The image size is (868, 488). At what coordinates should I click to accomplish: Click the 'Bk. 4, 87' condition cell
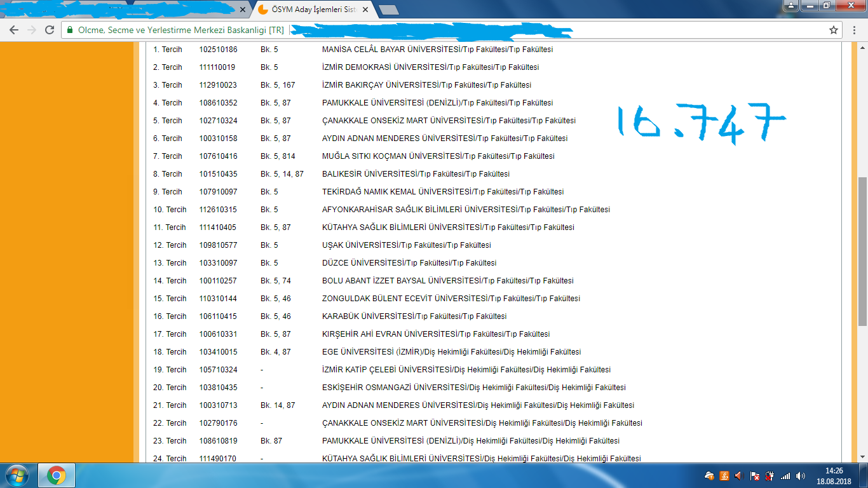(276, 352)
